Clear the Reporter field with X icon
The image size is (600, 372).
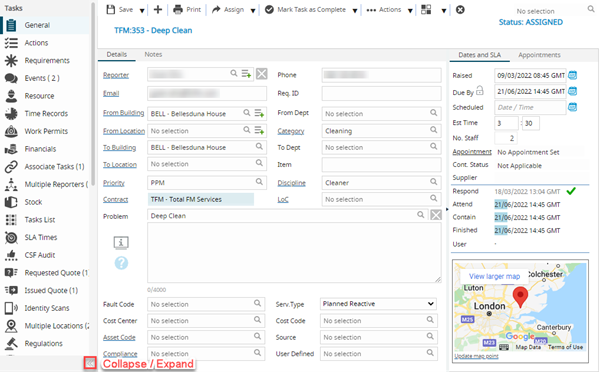pos(262,74)
